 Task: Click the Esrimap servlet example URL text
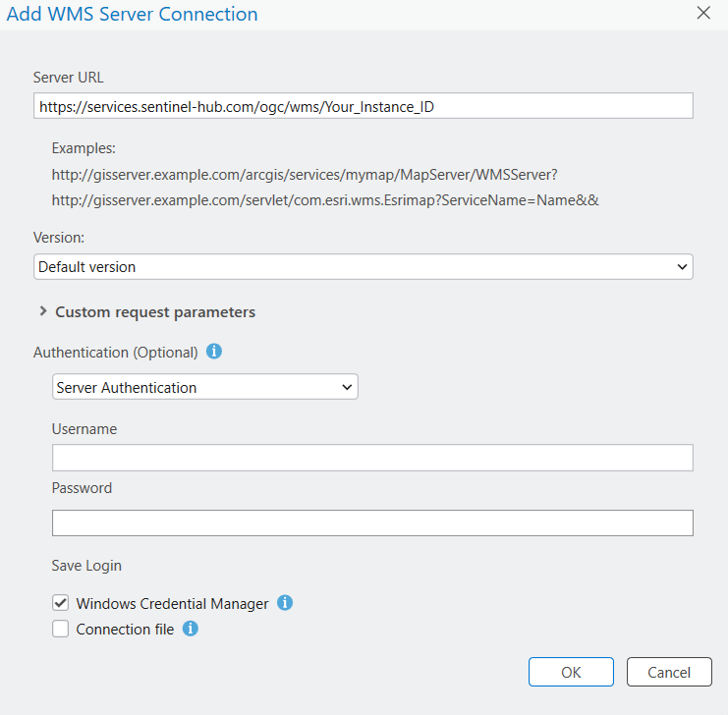325,200
